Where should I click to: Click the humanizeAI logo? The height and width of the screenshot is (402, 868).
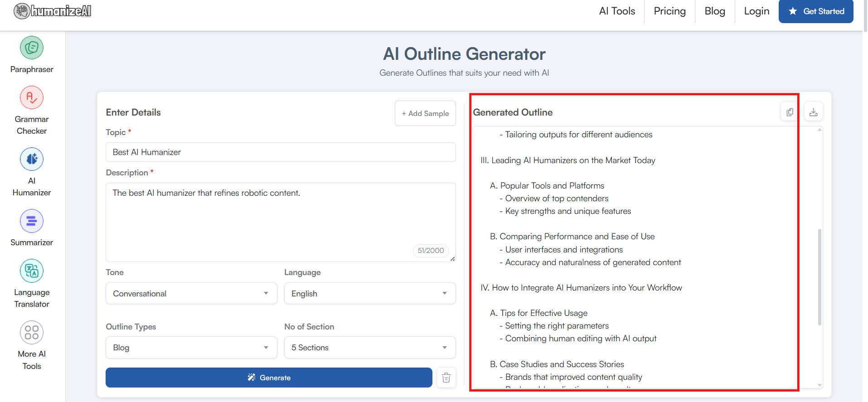pyautogui.click(x=53, y=11)
